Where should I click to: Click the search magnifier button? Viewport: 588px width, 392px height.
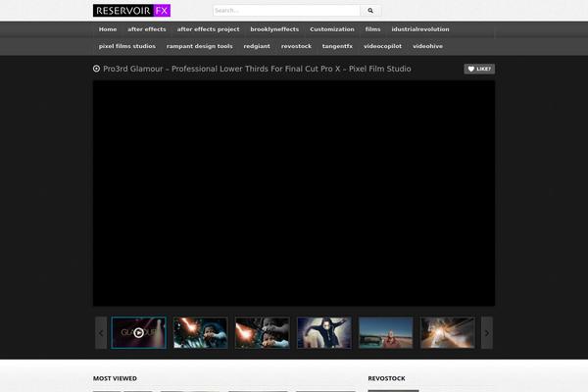click(370, 11)
